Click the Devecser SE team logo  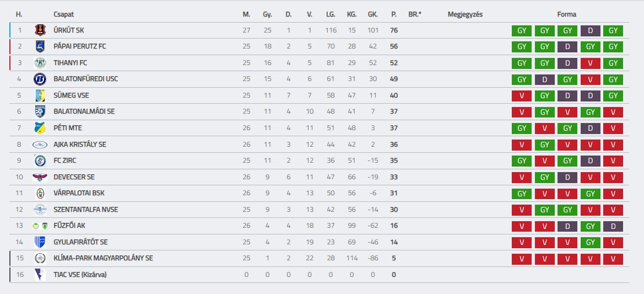point(40,177)
